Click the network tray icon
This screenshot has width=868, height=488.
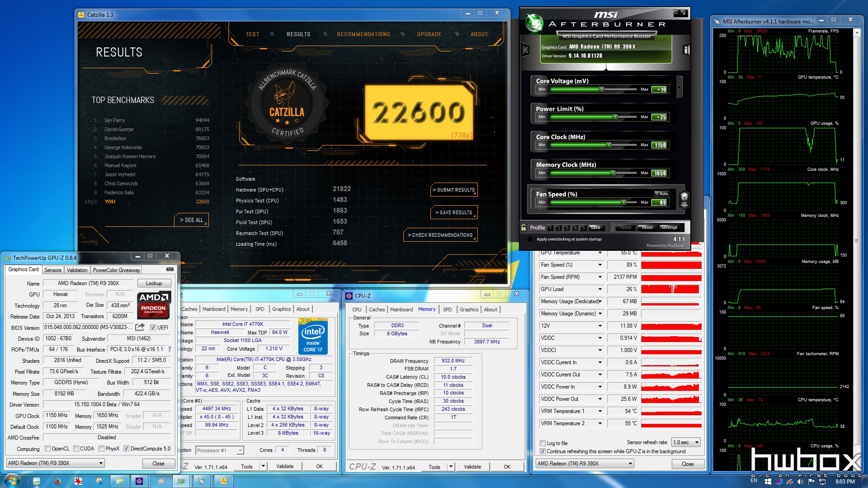coord(822,482)
